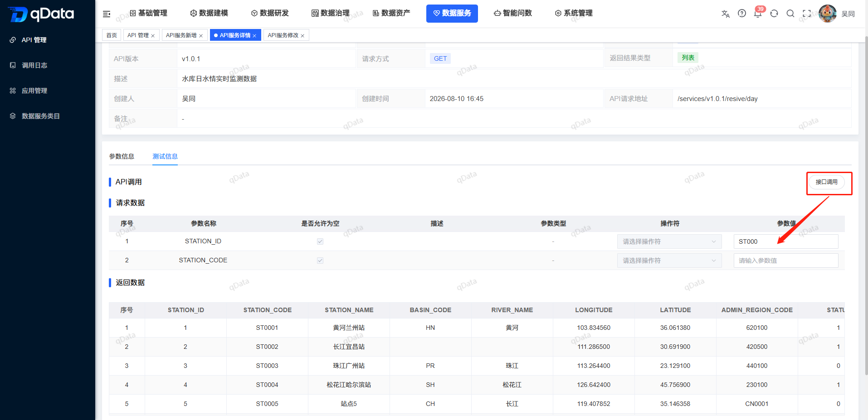Open notifications bell with 39 badge
The width and height of the screenshot is (868, 420).
click(758, 13)
